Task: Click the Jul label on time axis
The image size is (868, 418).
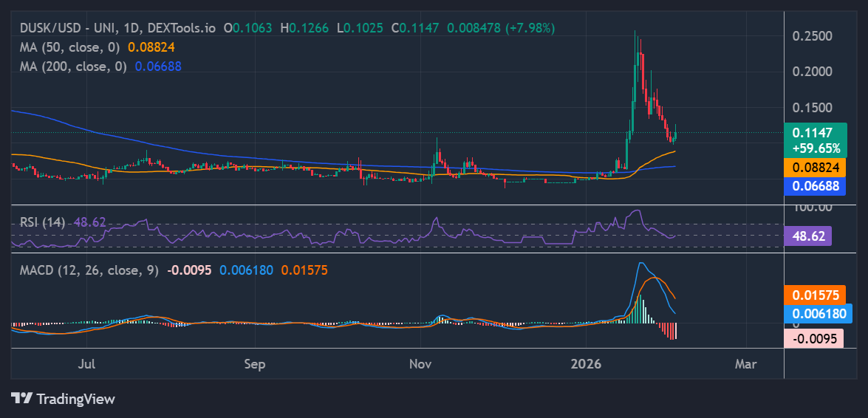Action: (x=87, y=364)
